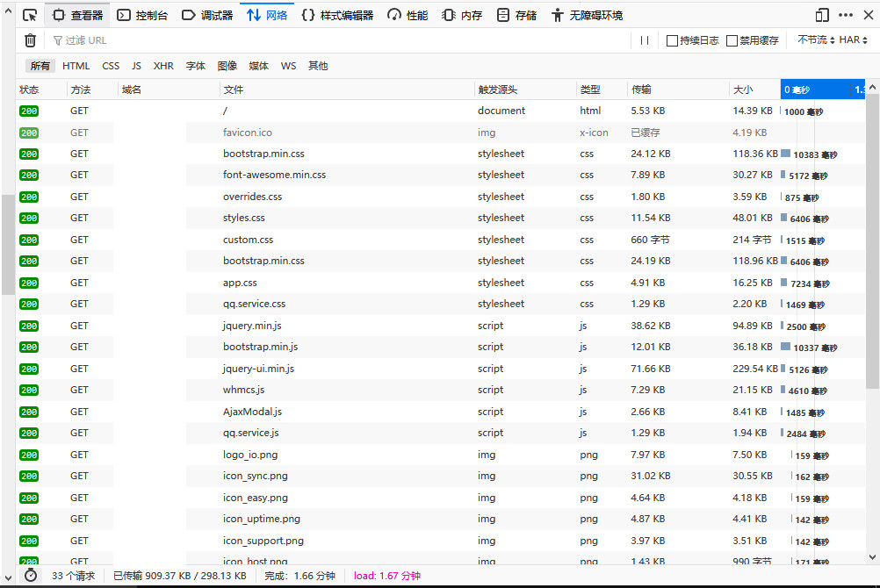Image resolution: width=880 pixels, height=588 pixels.
Task: Enable the persist logs (持续日志) checkbox
Action: [x=672, y=40]
